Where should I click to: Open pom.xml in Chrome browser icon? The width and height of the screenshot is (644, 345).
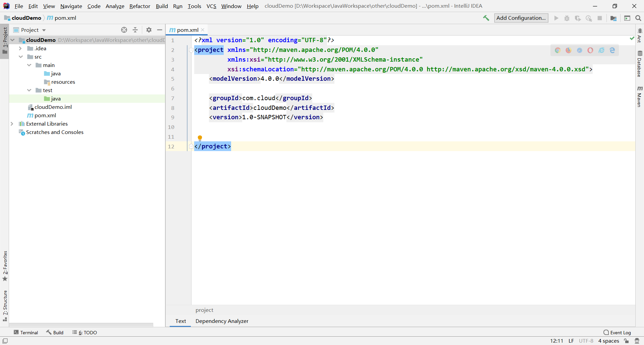point(557,50)
